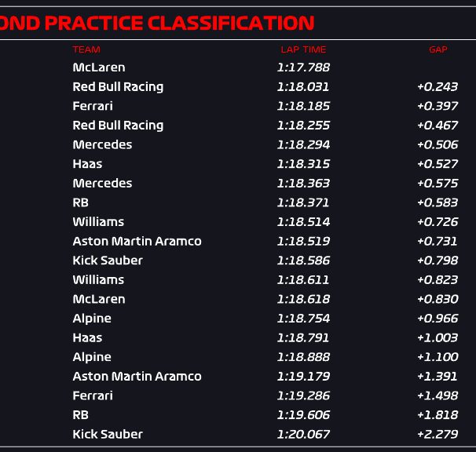476x452 pixels.
Task: Click the McLaren 1:17.788 lap time
Action: pyautogui.click(x=303, y=67)
